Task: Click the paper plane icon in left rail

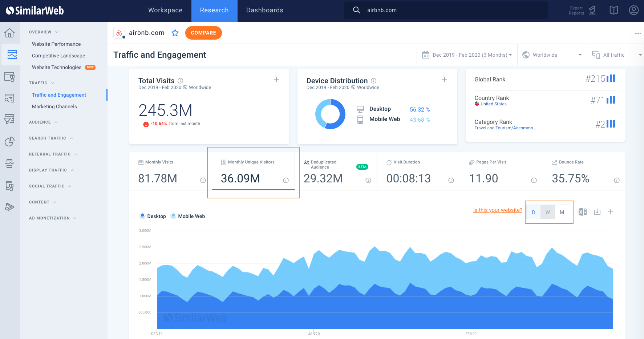Action: 9,207
